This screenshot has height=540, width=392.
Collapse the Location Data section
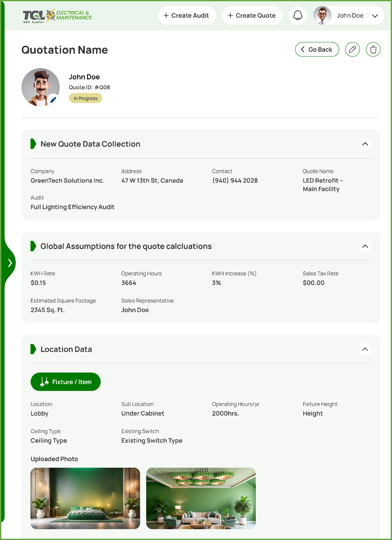pos(365,349)
